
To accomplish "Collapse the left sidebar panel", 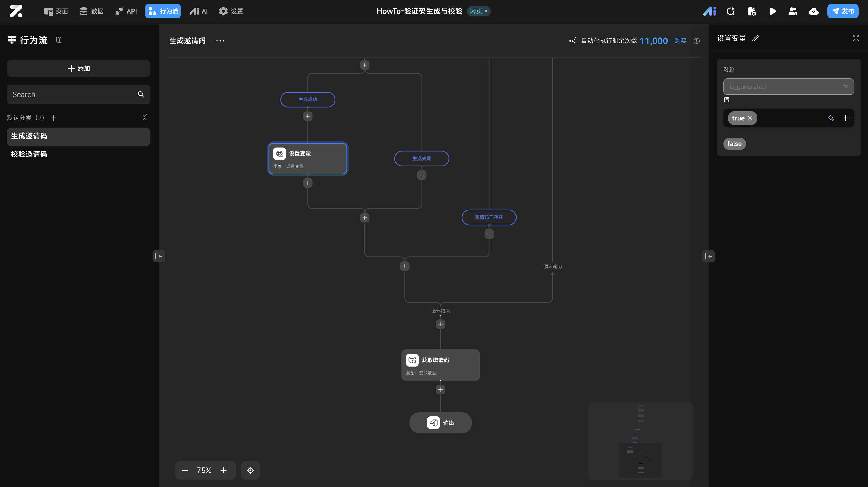I will pos(158,256).
